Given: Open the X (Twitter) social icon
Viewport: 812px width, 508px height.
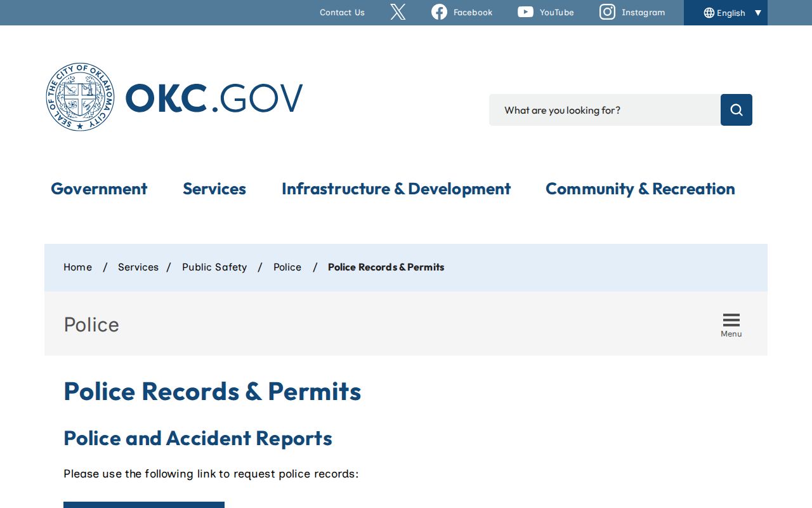Looking at the screenshot, I should point(398,12).
